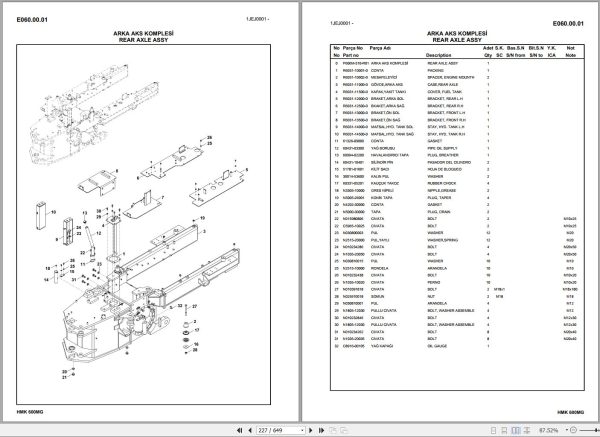The width and height of the screenshot is (600, 437).
Task: Select the PACKING description row
Action: [457, 70]
